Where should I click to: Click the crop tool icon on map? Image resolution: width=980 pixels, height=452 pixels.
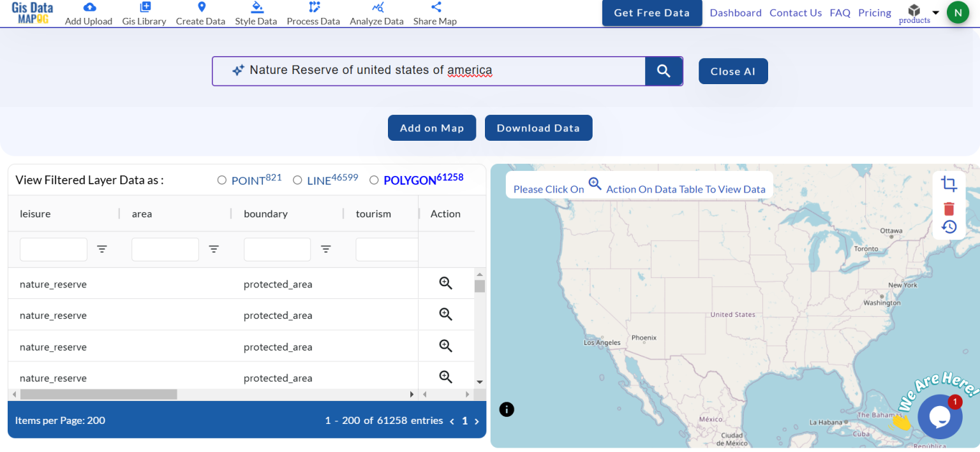tap(949, 184)
